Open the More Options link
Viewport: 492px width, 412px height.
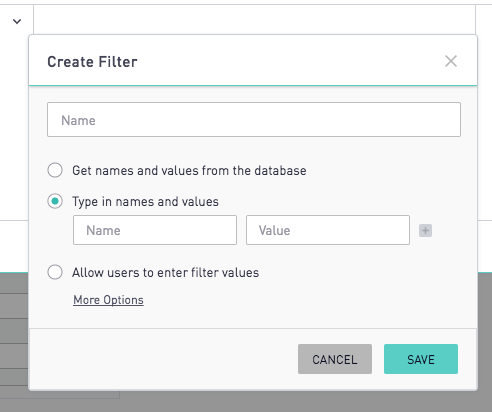click(x=108, y=300)
